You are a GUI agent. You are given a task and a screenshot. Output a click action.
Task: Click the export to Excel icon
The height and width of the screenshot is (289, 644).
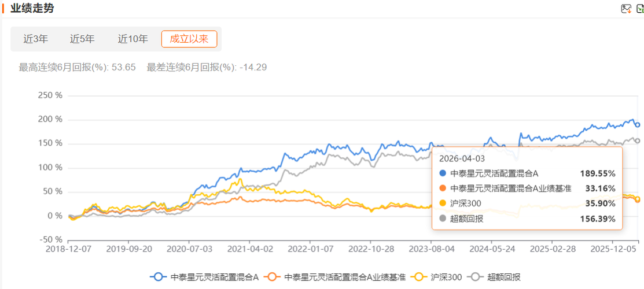pyautogui.click(x=640, y=9)
